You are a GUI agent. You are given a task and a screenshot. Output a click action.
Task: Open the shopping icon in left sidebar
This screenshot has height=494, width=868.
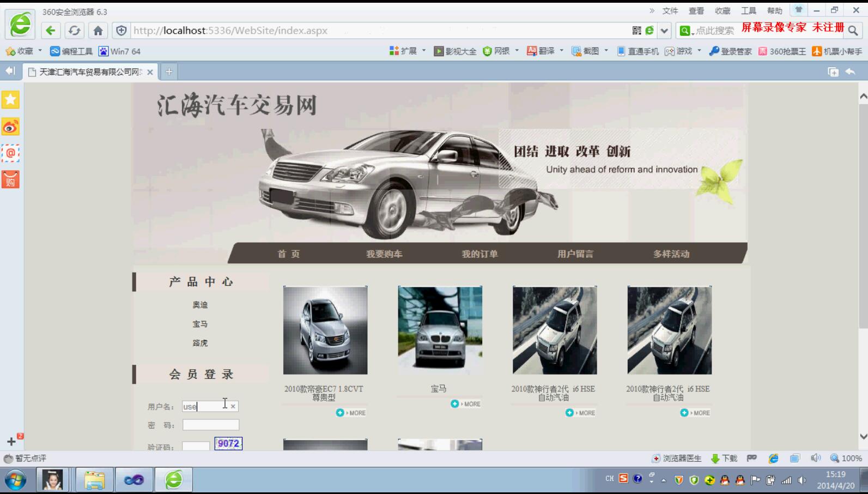[x=10, y=179]
